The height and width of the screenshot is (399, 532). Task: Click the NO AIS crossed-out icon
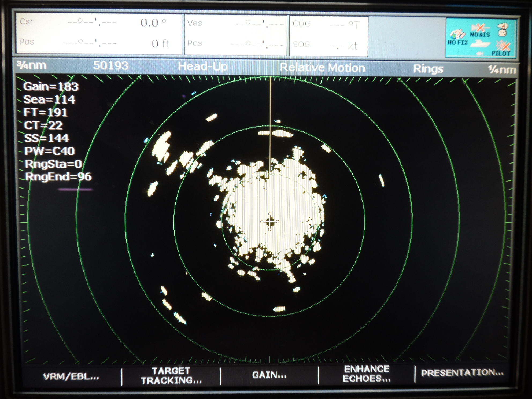click(x=479, y=28)
